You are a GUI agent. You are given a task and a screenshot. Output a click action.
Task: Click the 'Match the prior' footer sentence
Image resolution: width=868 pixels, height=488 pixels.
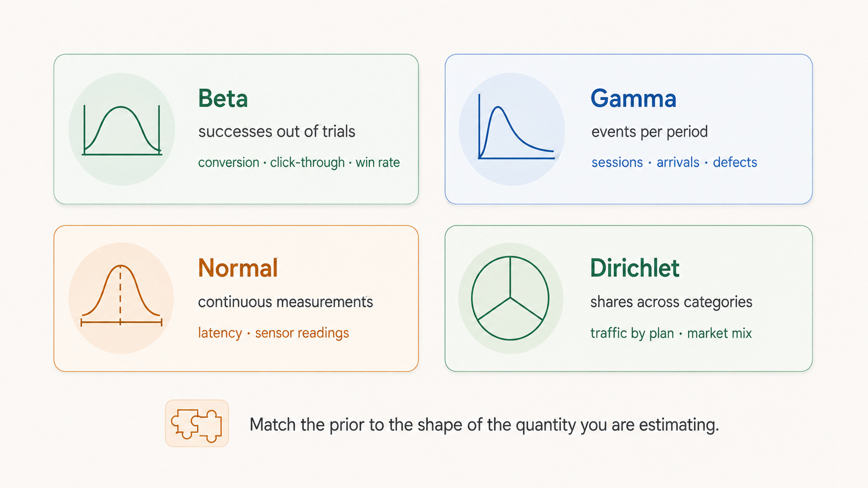click(484, 425)
